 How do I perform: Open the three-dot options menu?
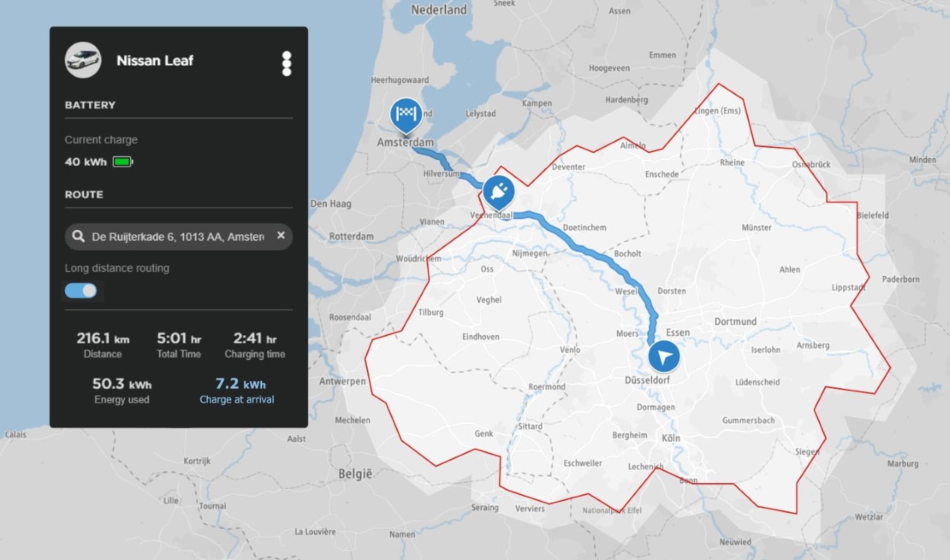tap(287, 63)
